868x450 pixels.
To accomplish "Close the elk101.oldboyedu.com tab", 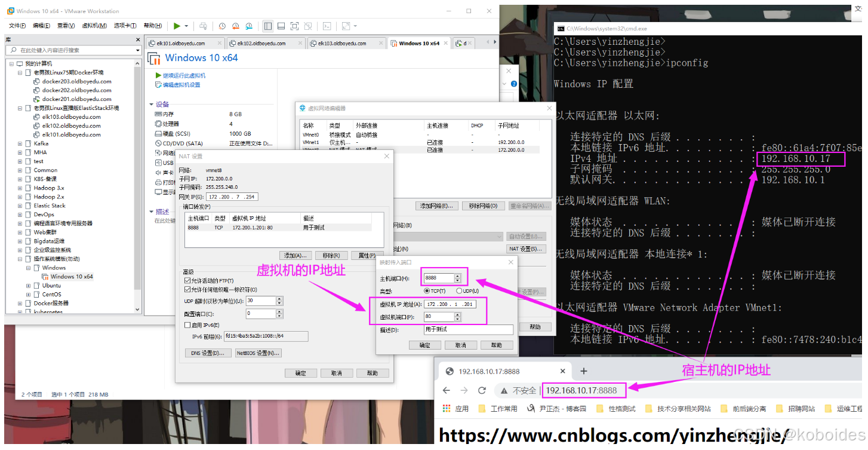I will [x=219, y=43].
